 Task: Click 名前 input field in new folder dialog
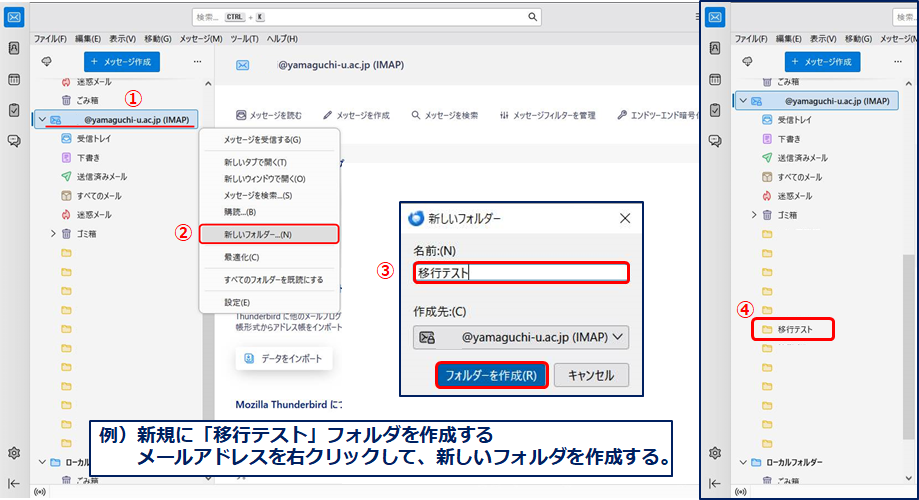(521, 273)
